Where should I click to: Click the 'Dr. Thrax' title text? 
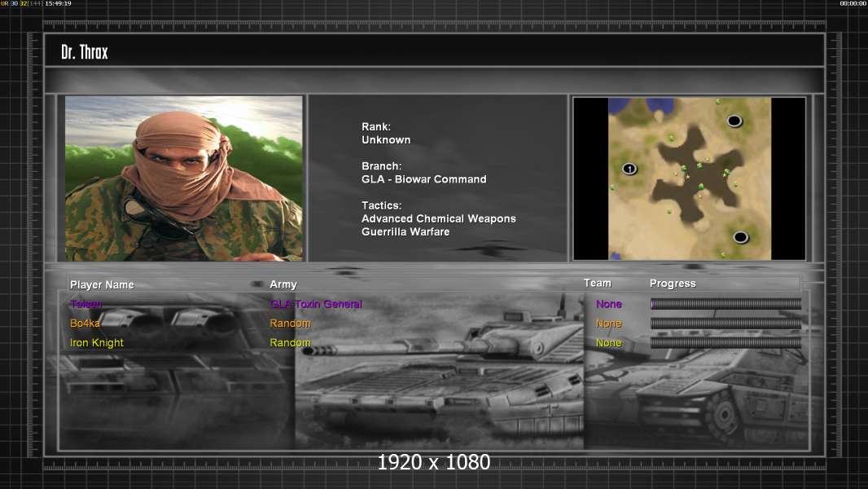85,52
